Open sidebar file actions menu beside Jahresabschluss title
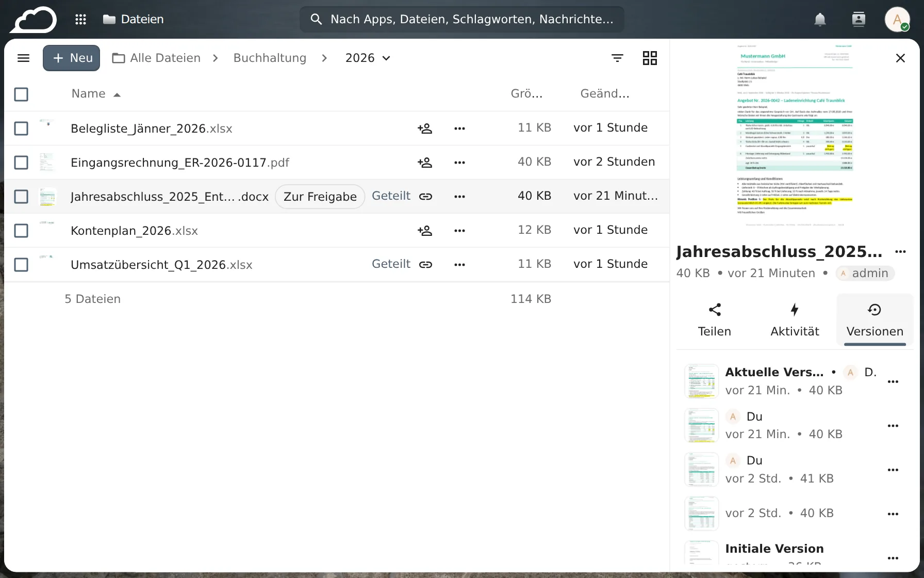The width and height of the screenshot is (924, 578). (x=900, y=252)
